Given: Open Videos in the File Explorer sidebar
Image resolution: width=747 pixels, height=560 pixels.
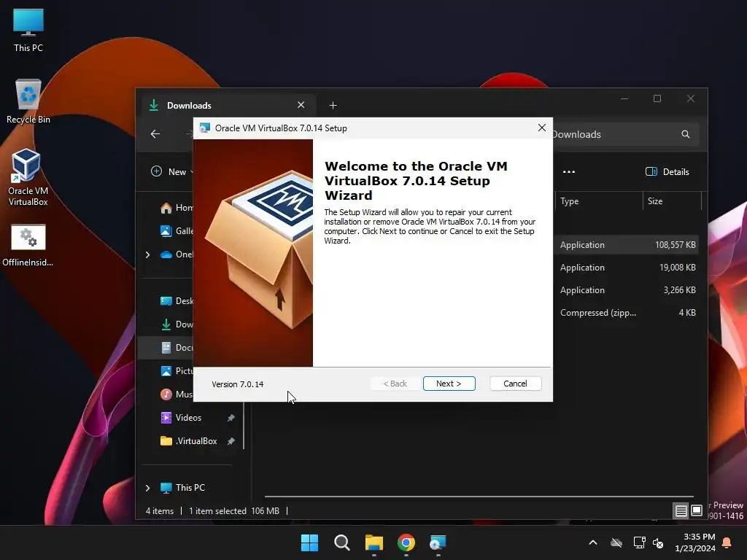Looking at the screenshot, I should click(182, 418).
